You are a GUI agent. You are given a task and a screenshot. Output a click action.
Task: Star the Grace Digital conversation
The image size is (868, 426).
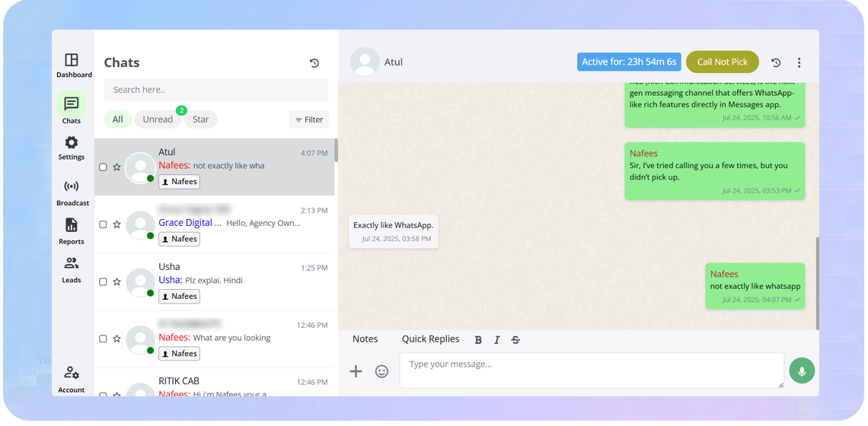click(x=116, y=224)
